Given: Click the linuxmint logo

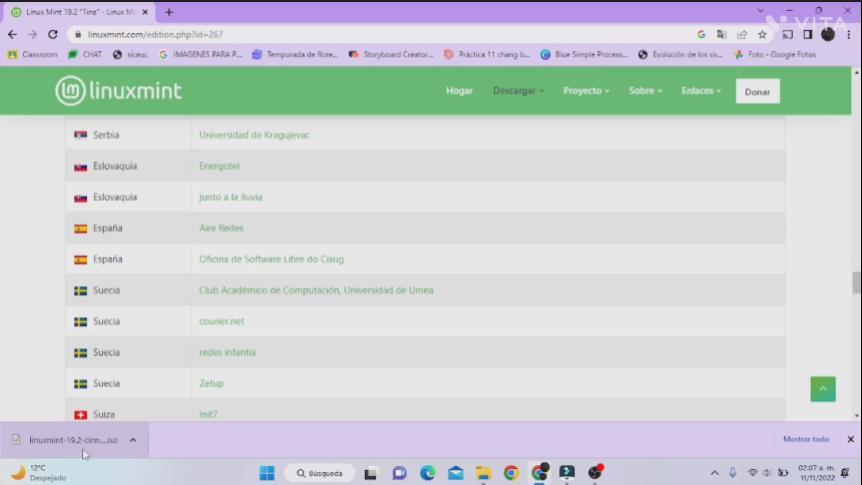Looking at the screenshot, I should (x=118, y=90).
